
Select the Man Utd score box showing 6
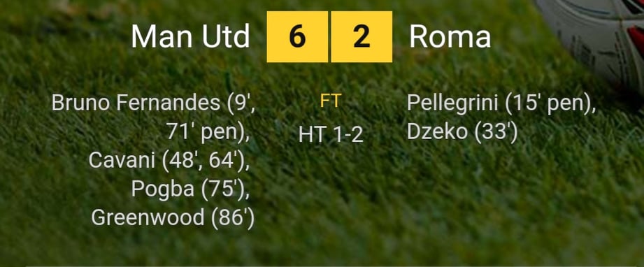[297, 36]
